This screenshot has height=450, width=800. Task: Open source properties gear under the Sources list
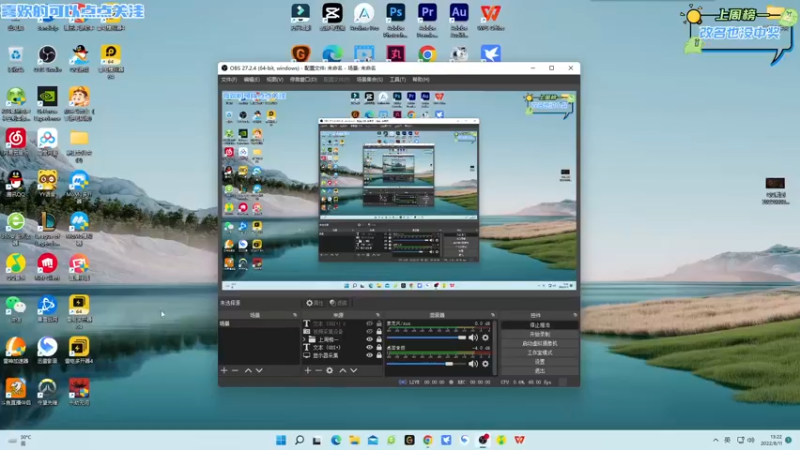330,370
